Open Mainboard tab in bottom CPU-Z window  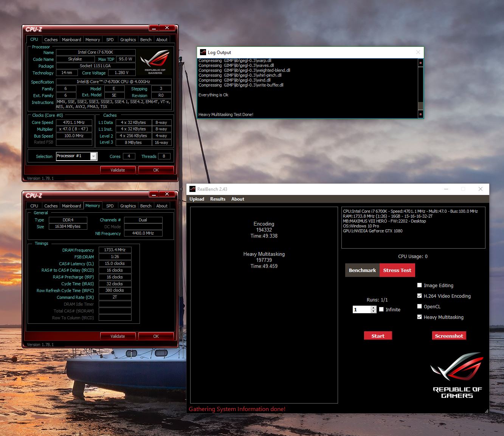point(71,206)
